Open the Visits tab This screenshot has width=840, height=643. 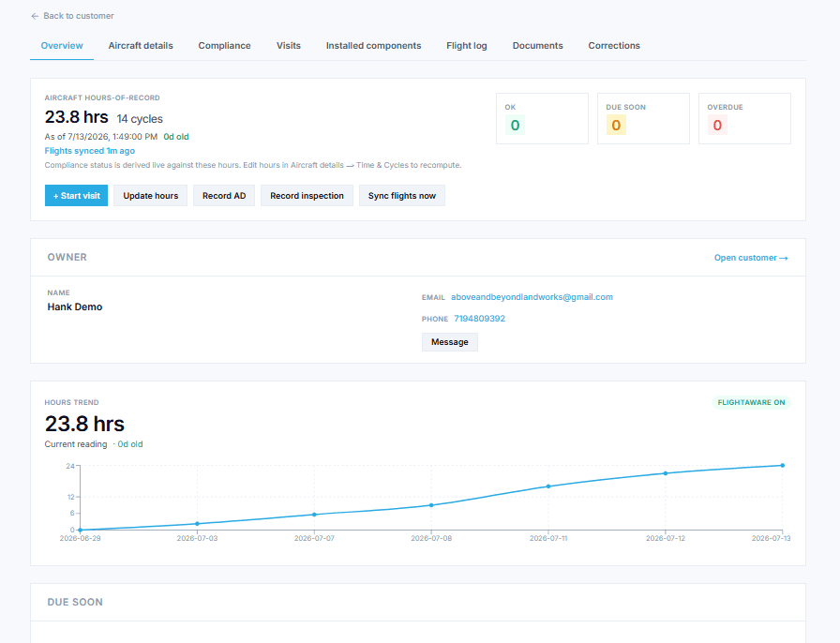288,46
